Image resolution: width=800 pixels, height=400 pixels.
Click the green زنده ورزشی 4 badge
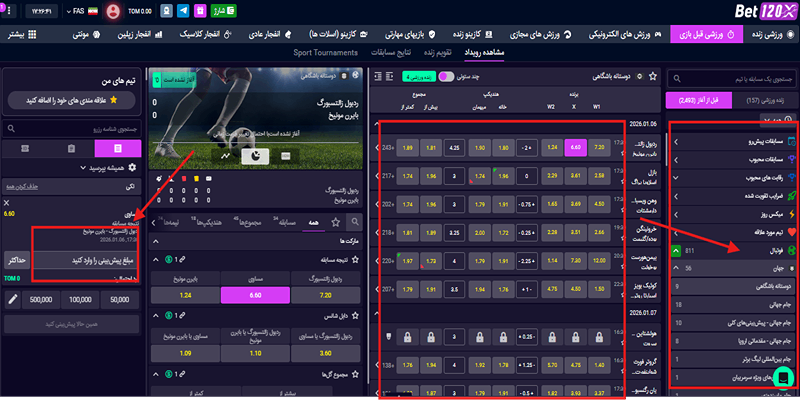pyautogui.click(x=417, y=77)
